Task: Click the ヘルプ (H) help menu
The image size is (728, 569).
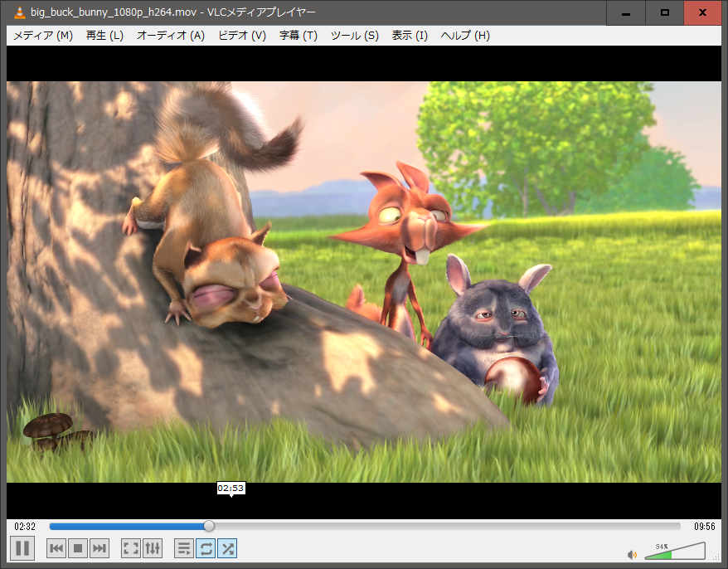Action: pyautogui.click(x=465, y=36)
